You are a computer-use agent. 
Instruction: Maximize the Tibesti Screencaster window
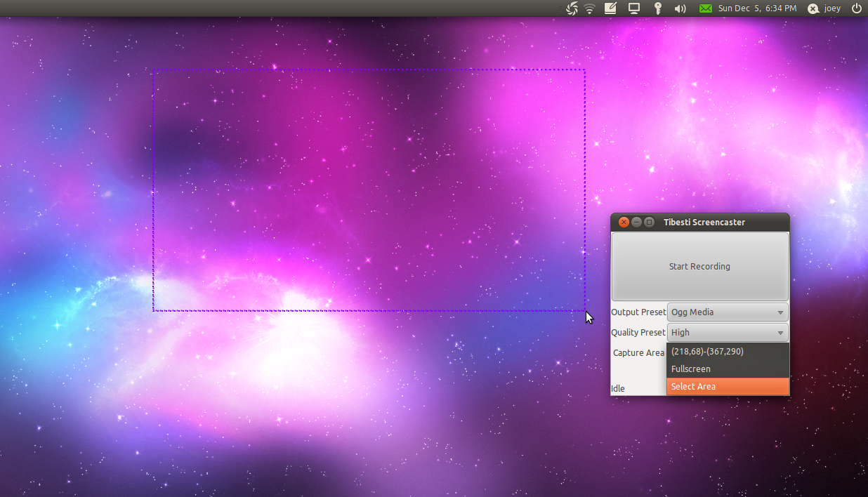(x=649, y=223)
